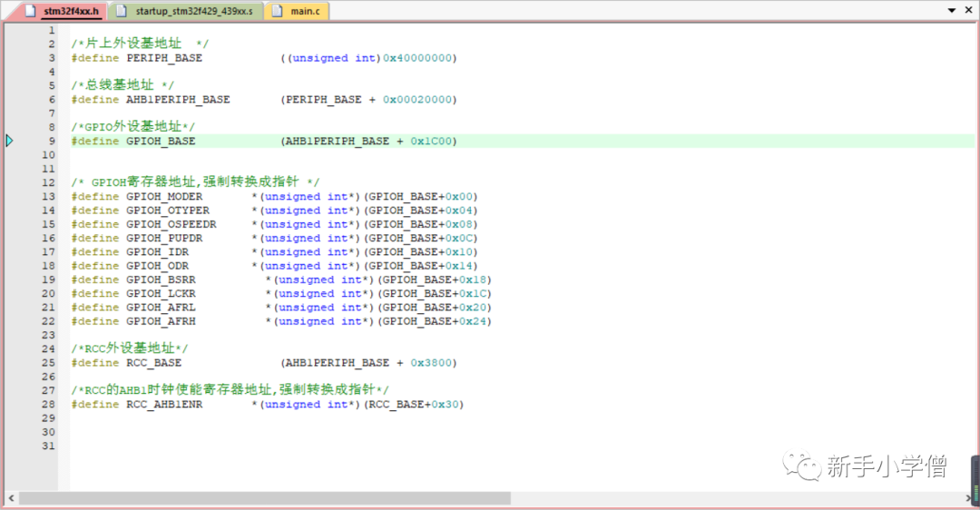The image size is (980, 510).
Task: Switch to the main.c tab
Action: click(x=297, y=11)
